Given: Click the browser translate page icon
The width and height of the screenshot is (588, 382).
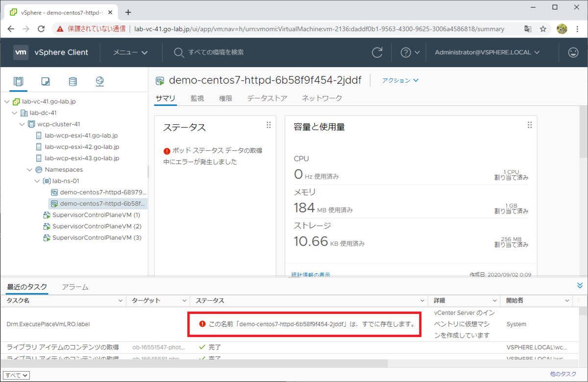Looking at the screenshot, I should coord(528,29).
